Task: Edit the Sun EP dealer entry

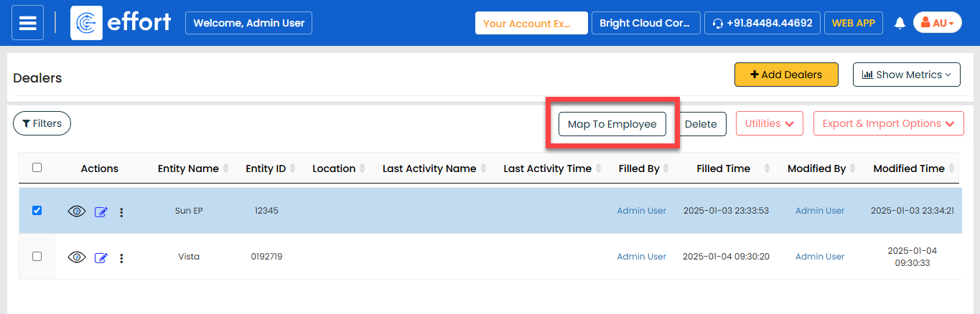Action: 101,212
